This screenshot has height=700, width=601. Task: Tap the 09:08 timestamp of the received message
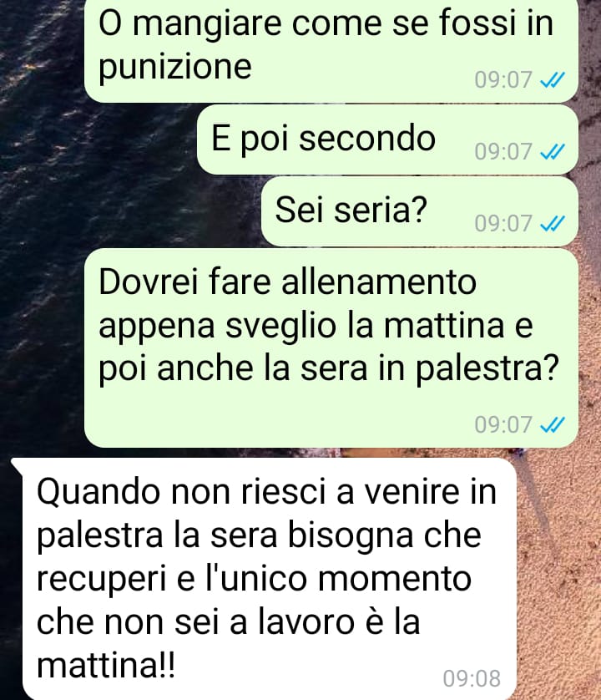pyautogui.click(x=472, y=678)
